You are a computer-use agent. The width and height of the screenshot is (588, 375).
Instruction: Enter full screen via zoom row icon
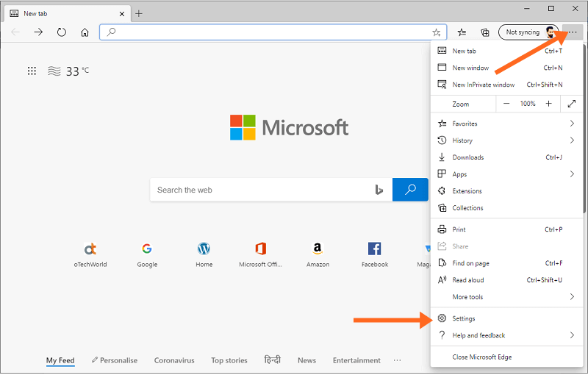572,104
